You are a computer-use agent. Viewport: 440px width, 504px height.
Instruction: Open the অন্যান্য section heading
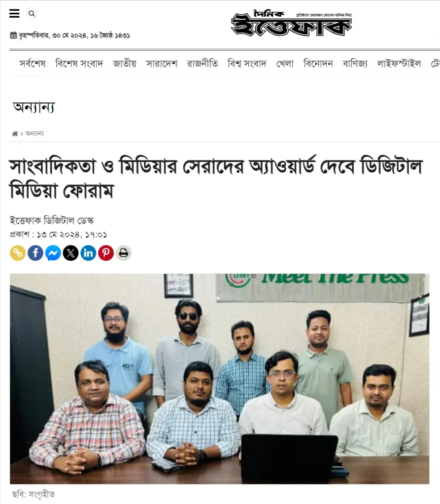click(34, 107)
